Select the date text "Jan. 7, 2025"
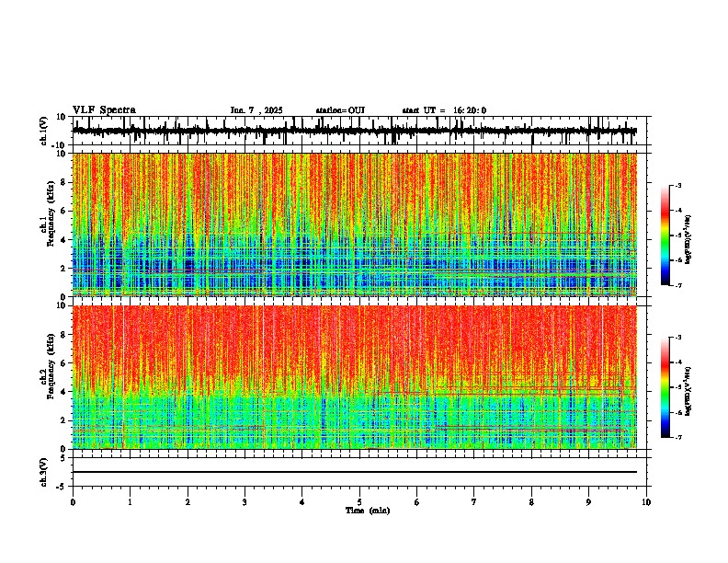The width and height of the screenshot is (728, 563). point(256,110)
